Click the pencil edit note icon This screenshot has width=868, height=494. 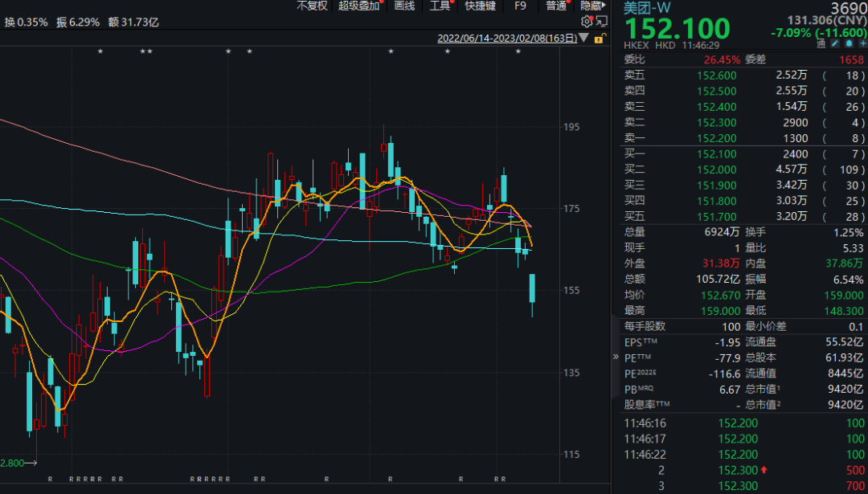click(x=834, y=44)
